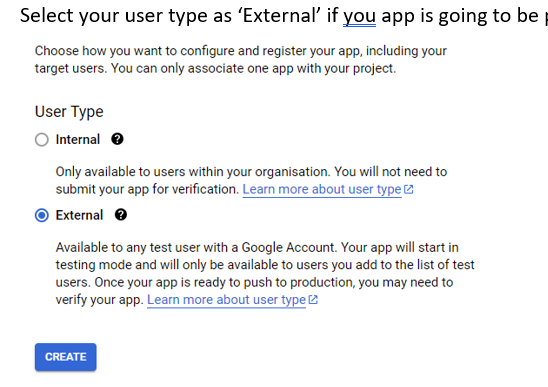Click the 'Internal' option label text
548x387 pixels.
tap(78, 139)
